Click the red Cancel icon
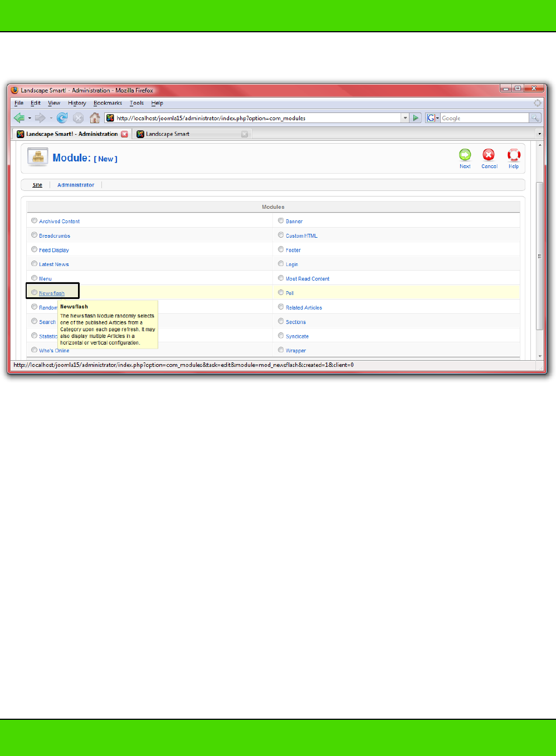 489,155
